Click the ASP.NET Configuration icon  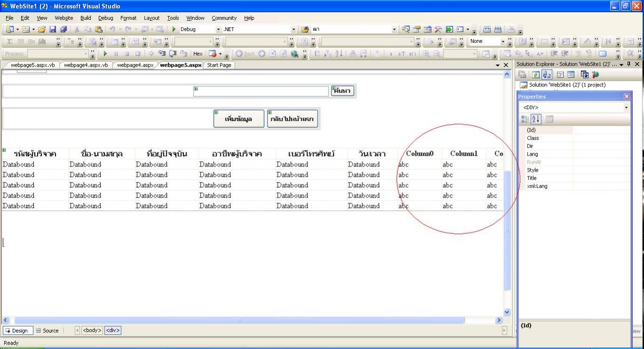point(596,74)
